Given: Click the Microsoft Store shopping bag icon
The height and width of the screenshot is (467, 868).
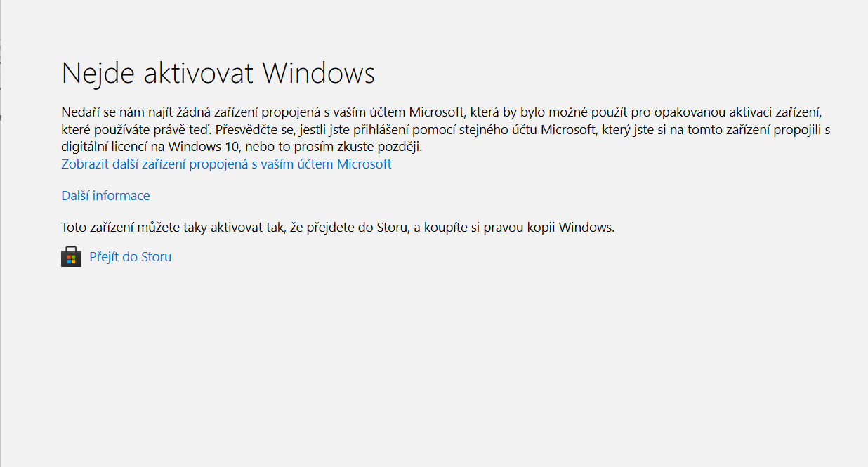Looking at the screenshot, I should click(x=71, y=257).
